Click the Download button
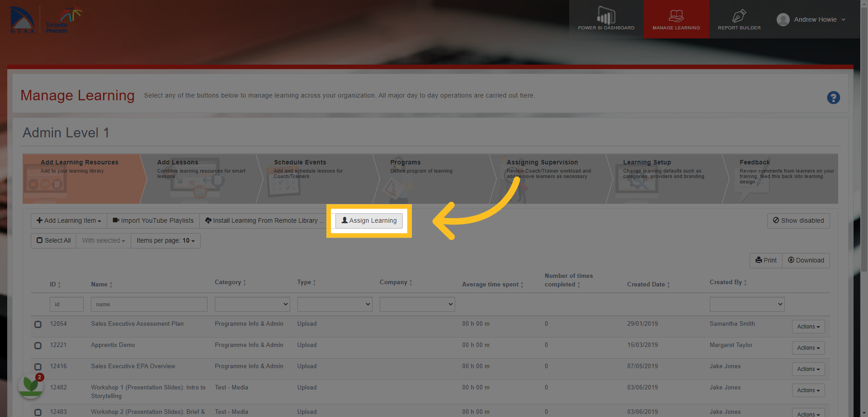The height and width of the screenshot is (417, 868). click(x=806, y=261)
